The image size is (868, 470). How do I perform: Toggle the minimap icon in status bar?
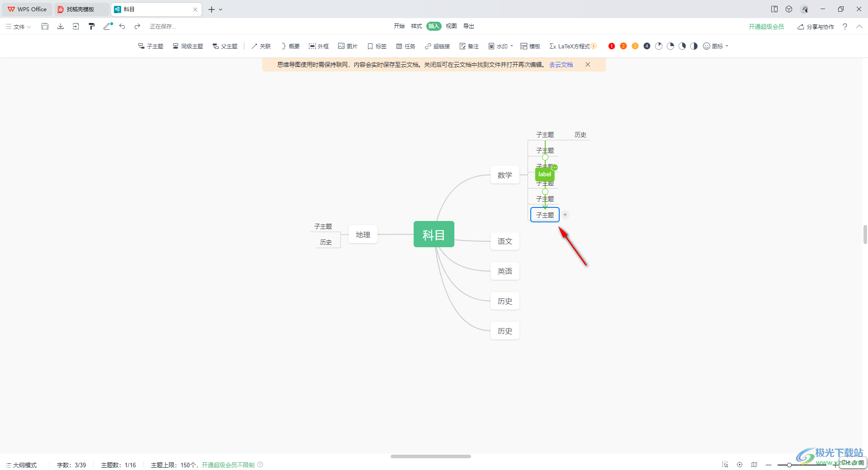pyautogui.click(x=754, y=465)
